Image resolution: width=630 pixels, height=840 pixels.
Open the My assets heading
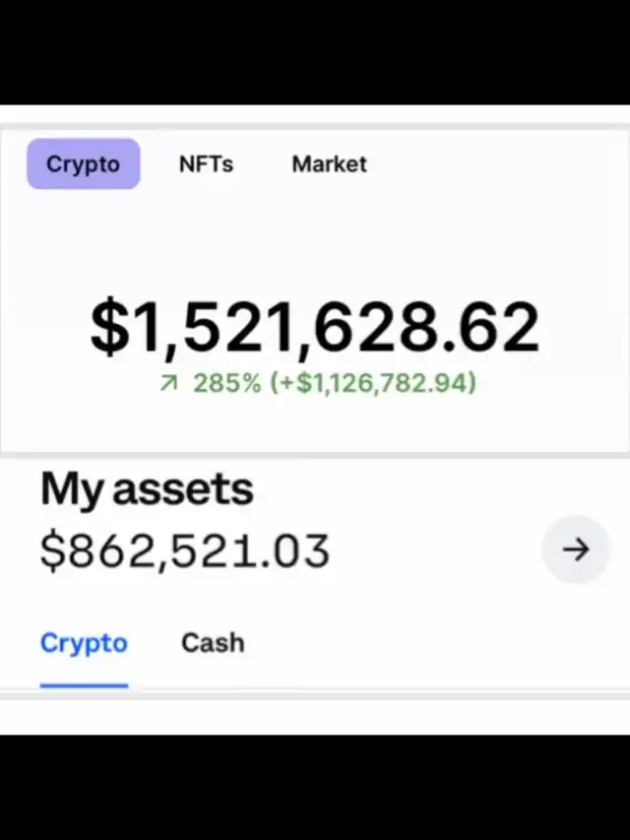(x=147, y=488)
